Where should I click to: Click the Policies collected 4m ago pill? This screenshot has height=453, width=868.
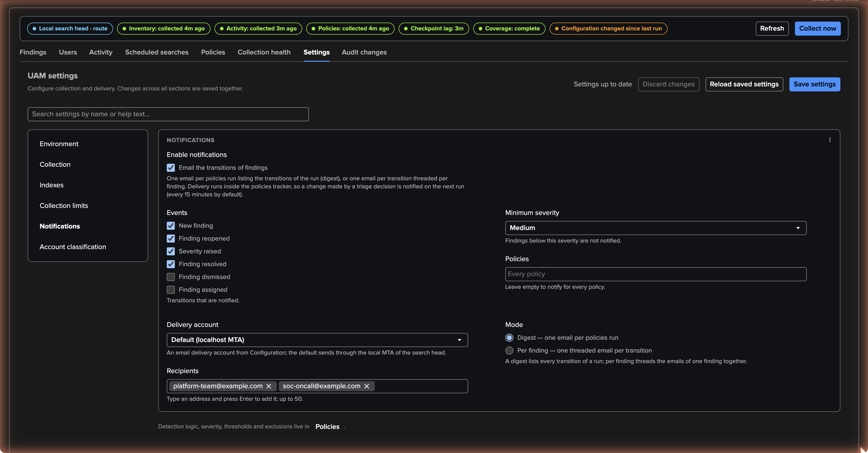[350, 28]
